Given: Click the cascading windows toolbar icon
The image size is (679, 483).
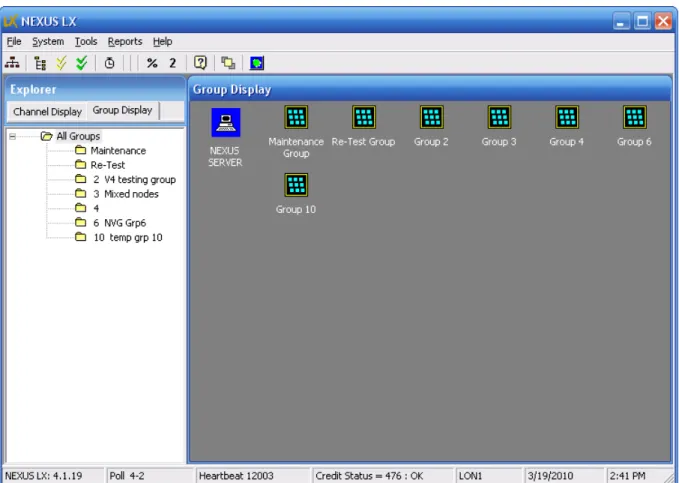Looking at the screenshot, I should pyautogui.click(x=228, y=63).
